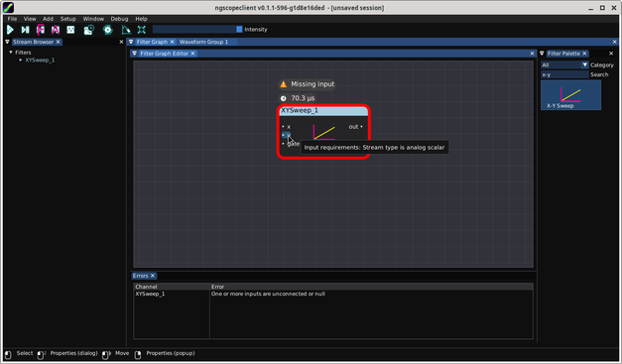Collapse the Filters tree node
The width and height of the screenshot is (622, 364).
(11, 53)
